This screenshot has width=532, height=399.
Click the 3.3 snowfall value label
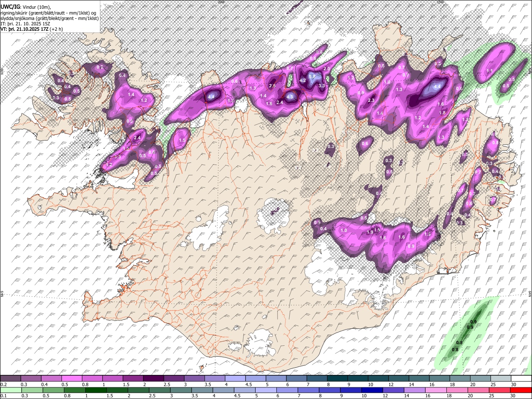point(322,86)
